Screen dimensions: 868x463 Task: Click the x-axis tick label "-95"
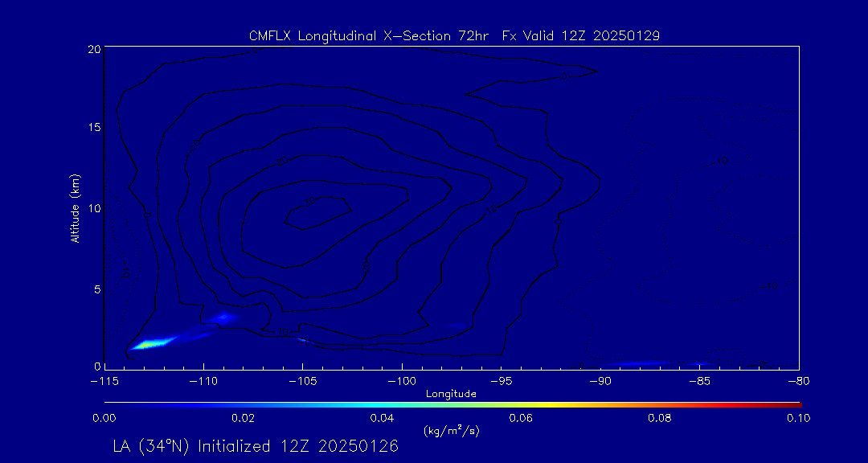pos(501,382)
